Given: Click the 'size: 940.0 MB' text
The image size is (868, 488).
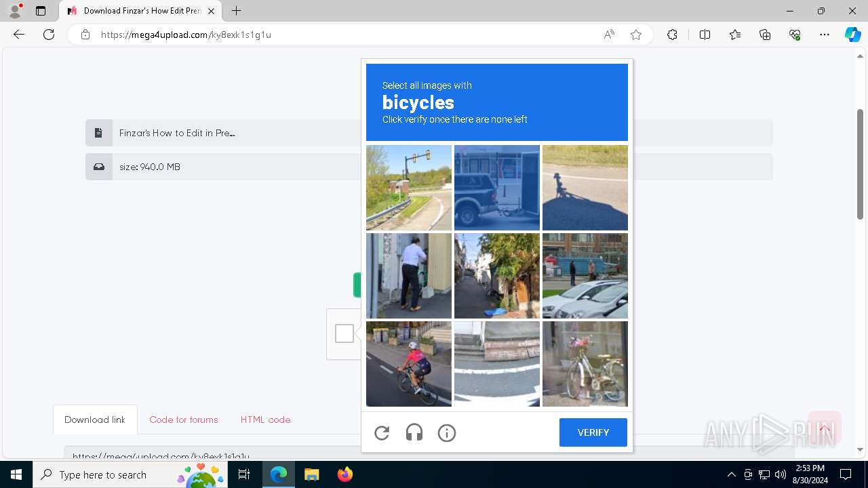Looking at the screenshot, I should point(150,167).
